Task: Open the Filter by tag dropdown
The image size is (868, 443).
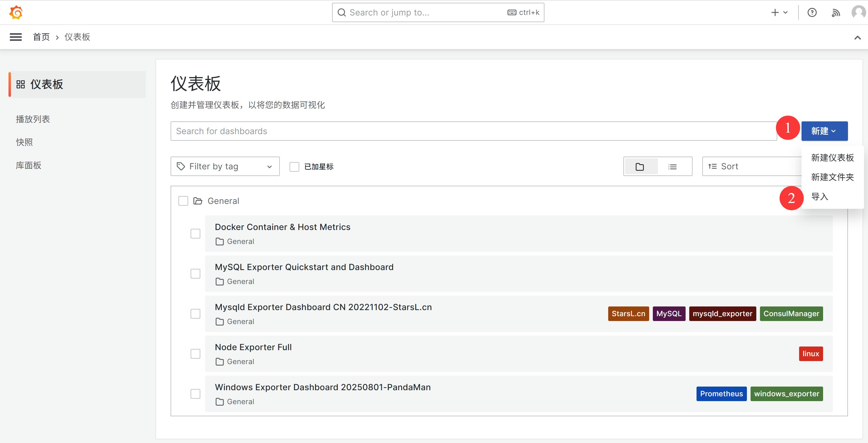Action: pos(225,166)
